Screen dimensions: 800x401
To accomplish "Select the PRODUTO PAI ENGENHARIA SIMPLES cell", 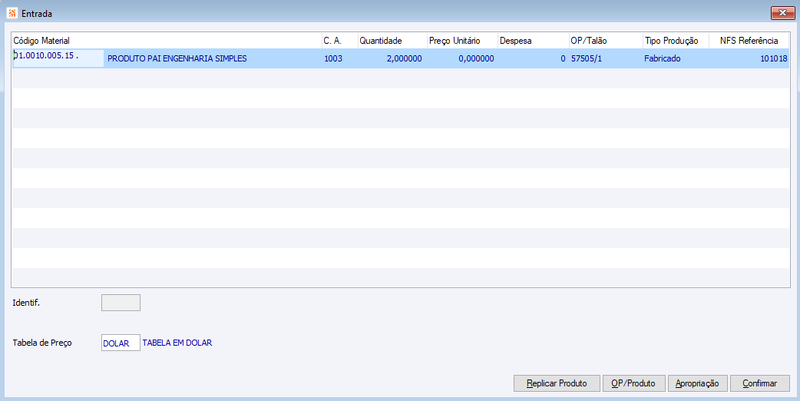I will point(177,59).
